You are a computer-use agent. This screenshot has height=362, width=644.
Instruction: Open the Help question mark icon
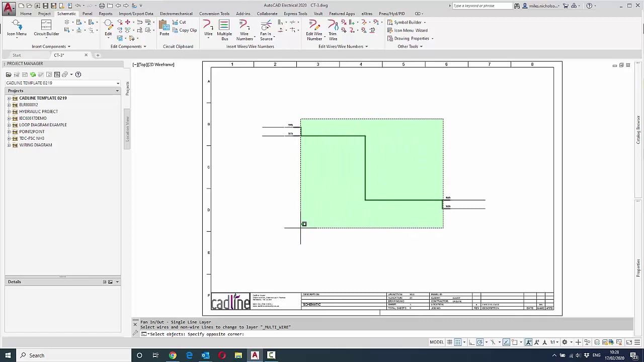coord(589,6)
